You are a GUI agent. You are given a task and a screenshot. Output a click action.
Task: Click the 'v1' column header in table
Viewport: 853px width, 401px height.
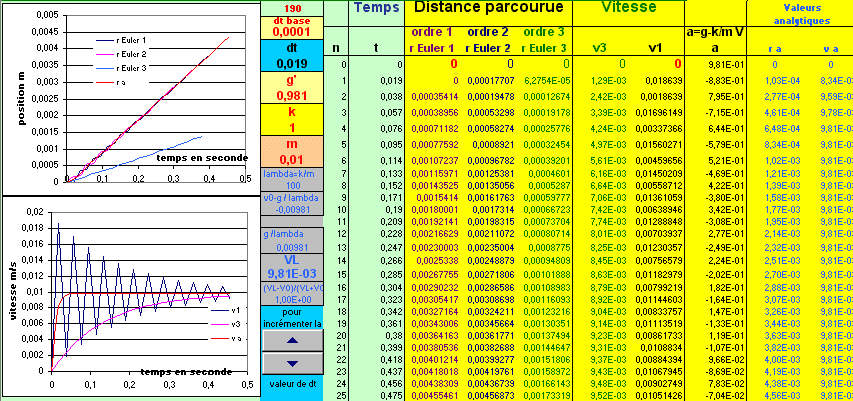click(657, 48)
